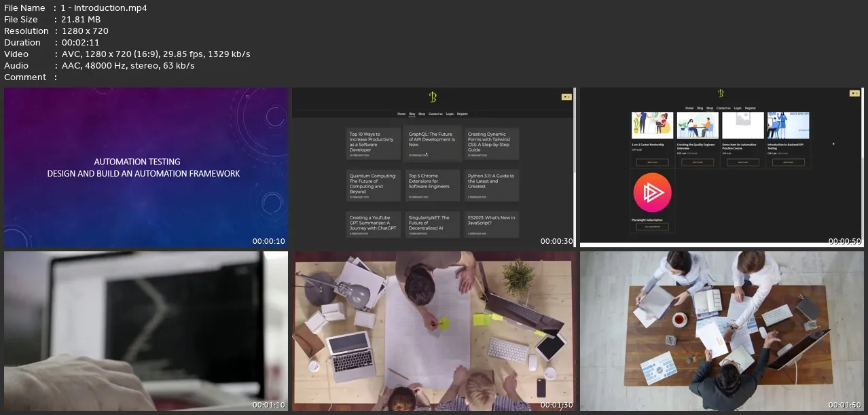Select the overhead desk thumbnail at 00:01:30
Image resolution: width=868 pixels, height=415 pixels.
click(434, 331)
